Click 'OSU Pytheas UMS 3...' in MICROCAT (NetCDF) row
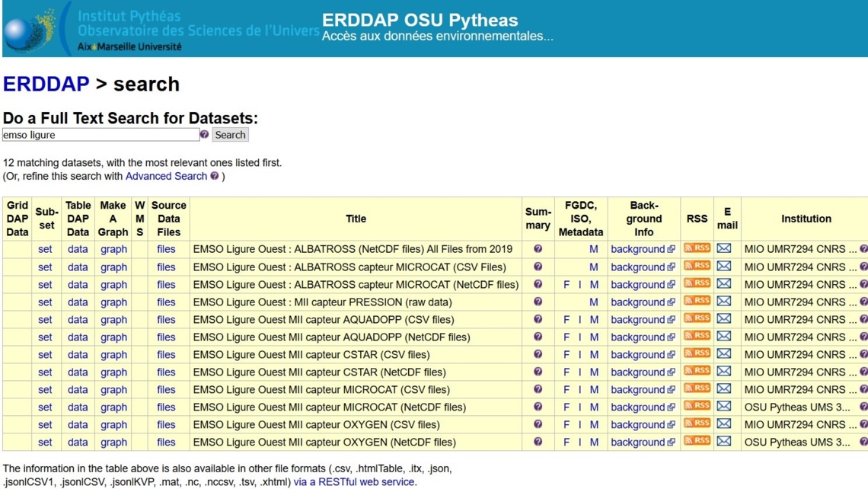This screenshot has height=489, width=868. pyautogui.click(x=797, y=407)
